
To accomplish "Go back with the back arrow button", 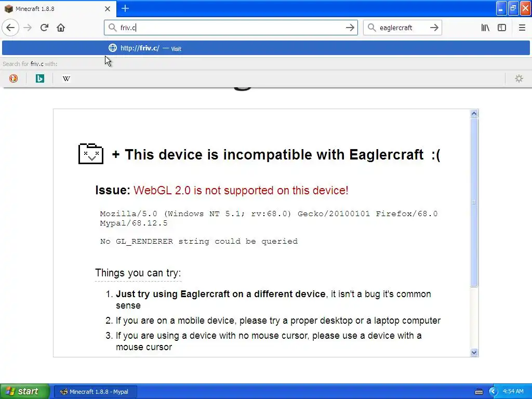I will tap(10, 28).
